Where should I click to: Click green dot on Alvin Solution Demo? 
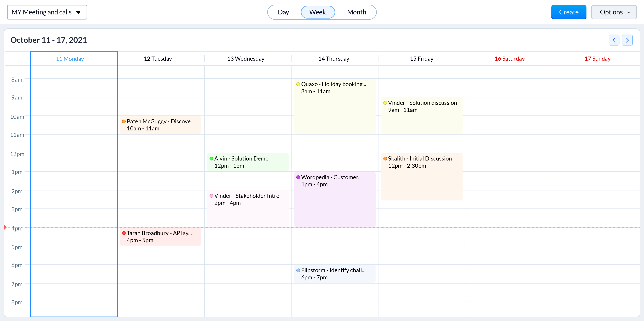click(211, 158)
